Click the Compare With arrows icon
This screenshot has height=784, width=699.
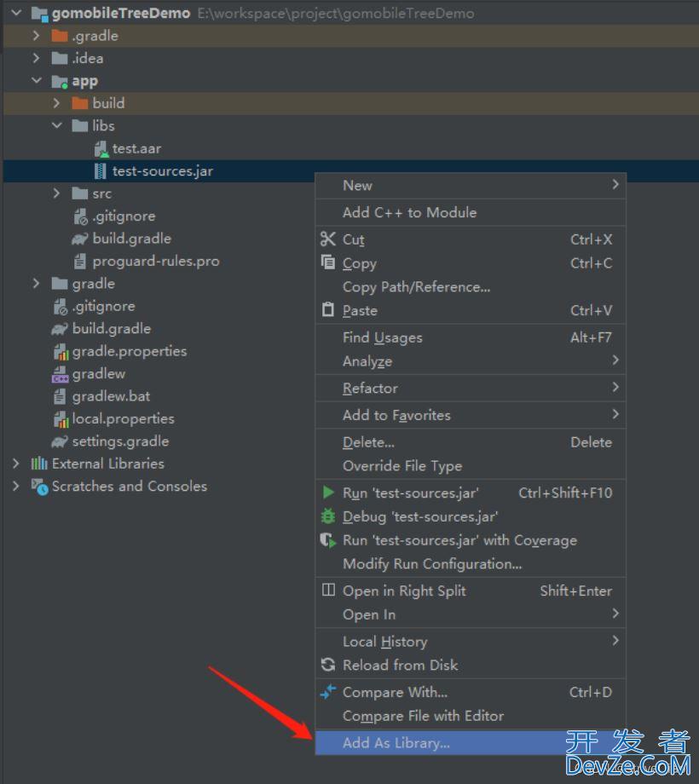click(328, 691)
